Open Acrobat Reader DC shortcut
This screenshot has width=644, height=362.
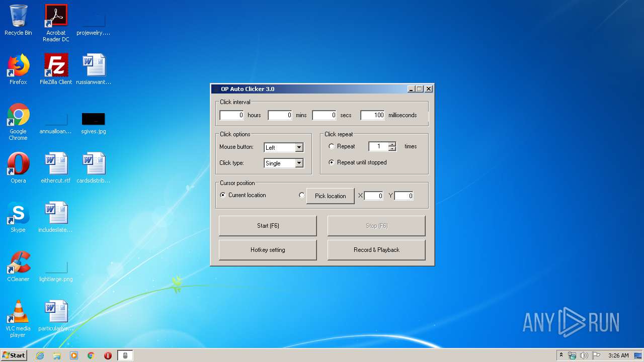pyautogui.click(x=56, y=23)
